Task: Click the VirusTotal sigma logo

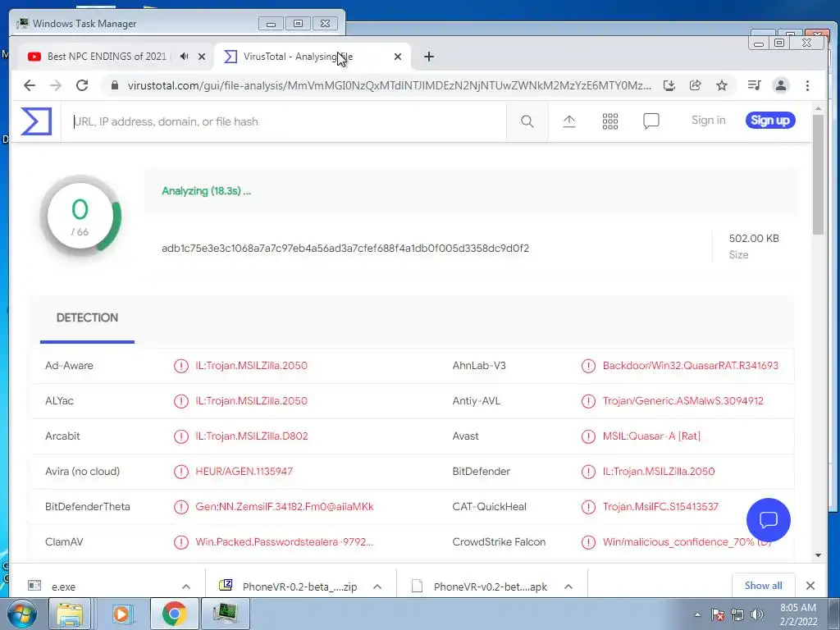Action: pos(36,121)
